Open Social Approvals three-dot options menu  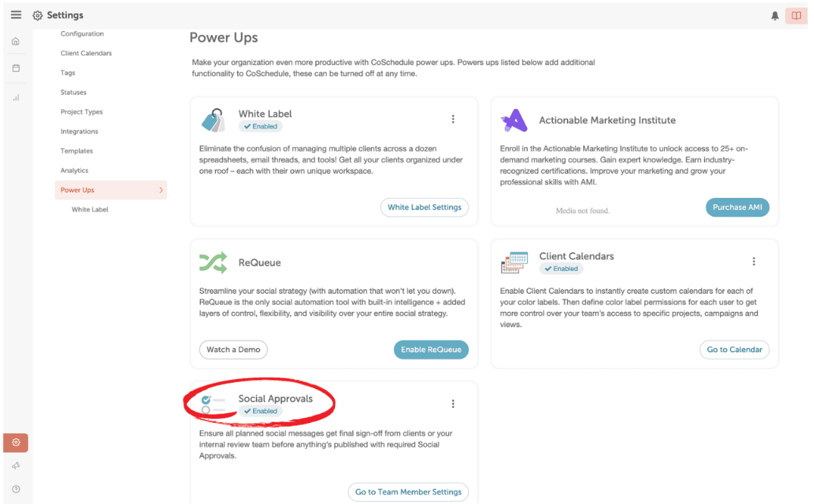click(453, 404)
